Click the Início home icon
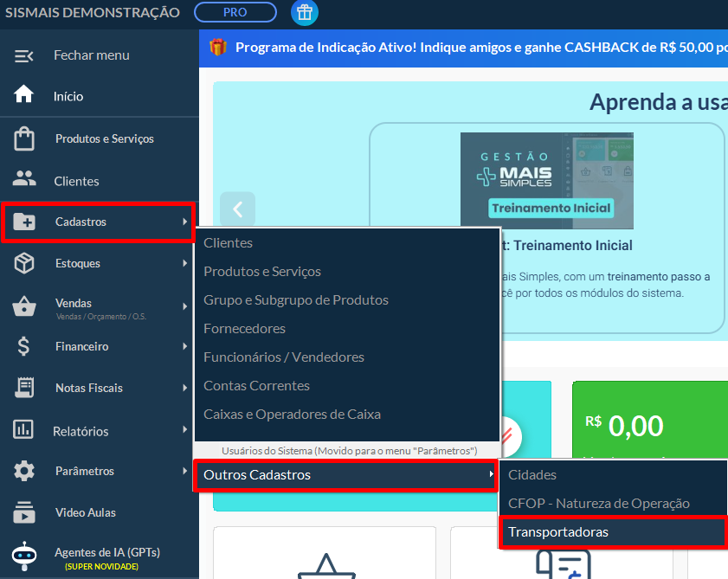This screenshot has width=728, height=579. tap(24, 95)
